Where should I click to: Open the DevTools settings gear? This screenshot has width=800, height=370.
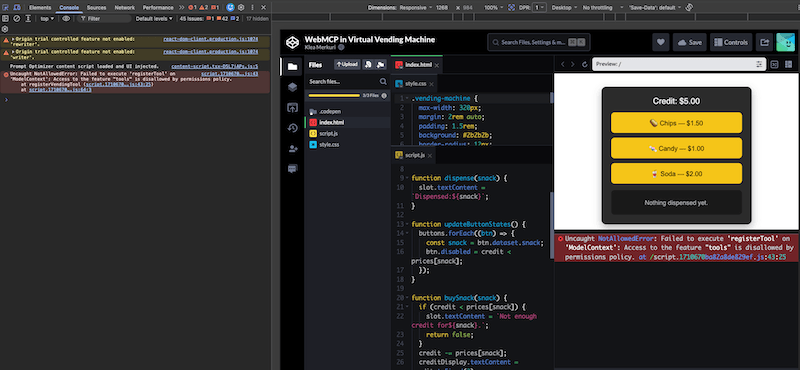point(241,8)
